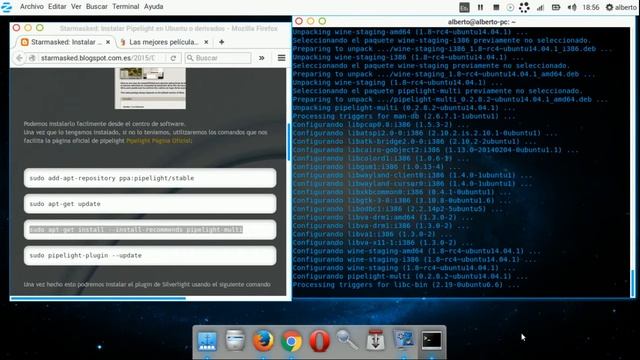The width and height of the screenshot is (640, 360).
Task: Open a new Firefox tab
Action: (222, 42)
